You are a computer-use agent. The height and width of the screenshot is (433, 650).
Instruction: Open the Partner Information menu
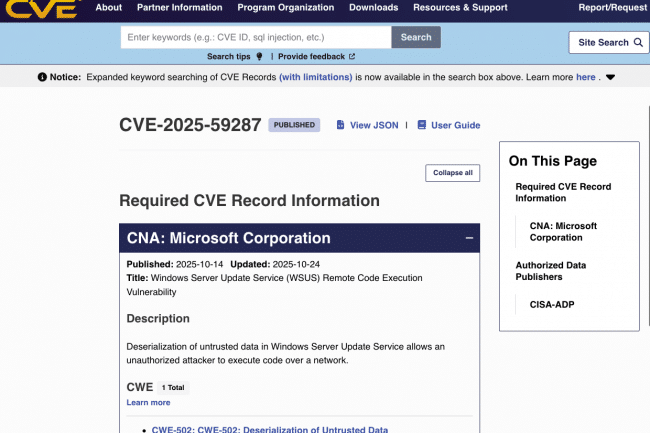180,8
